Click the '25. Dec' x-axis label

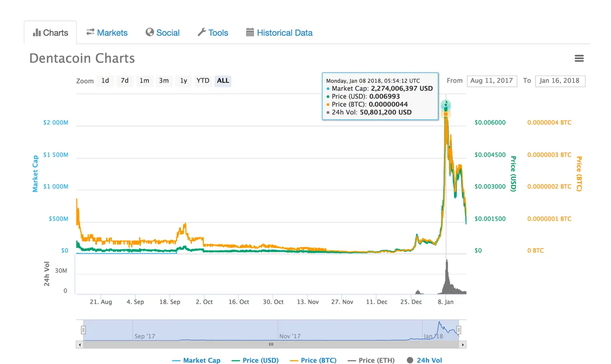click(x=411, y=302)
